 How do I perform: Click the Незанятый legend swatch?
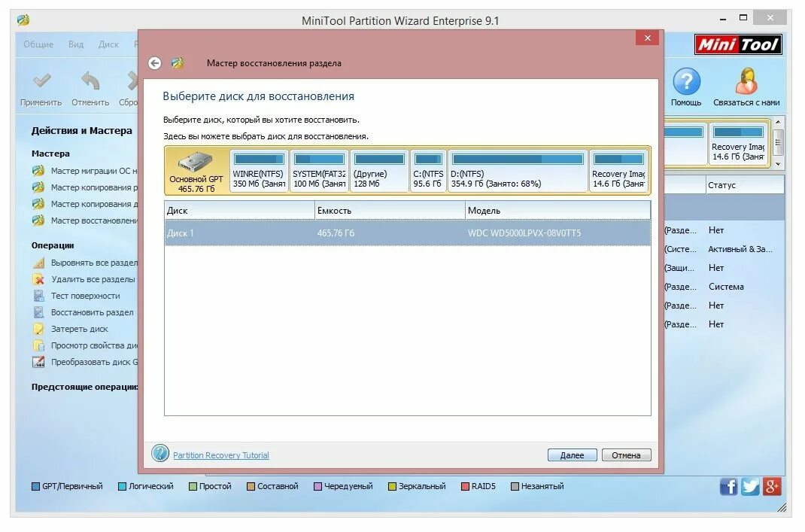515,486
